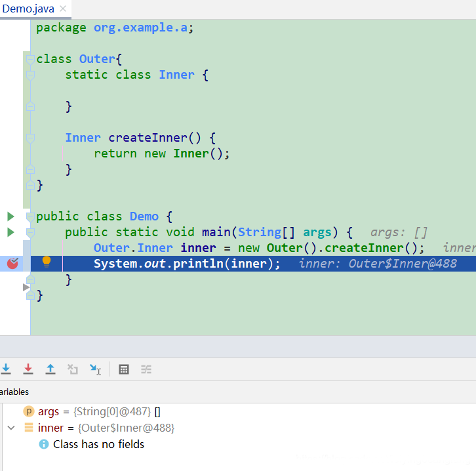Click the info icon beside 'Class has no fields'

coord(44,444)
